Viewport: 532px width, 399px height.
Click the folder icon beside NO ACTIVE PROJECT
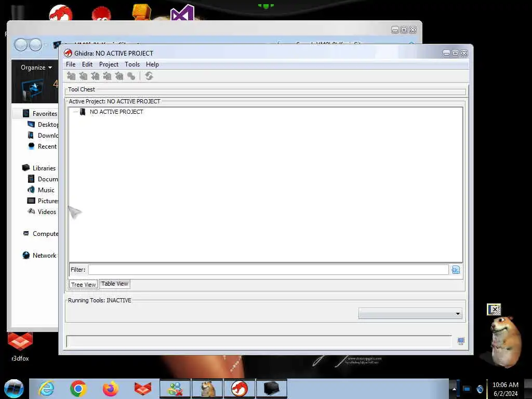(83, 112)
